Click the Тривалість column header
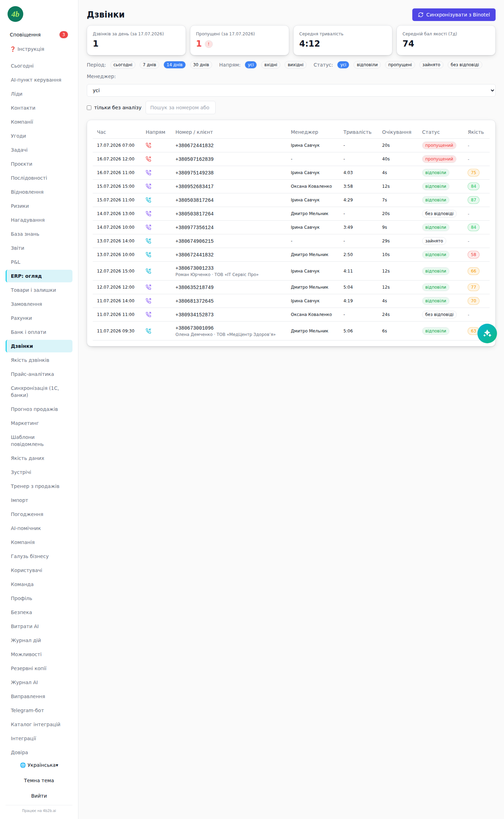The image size is (504, 819). tap(357, 132)
